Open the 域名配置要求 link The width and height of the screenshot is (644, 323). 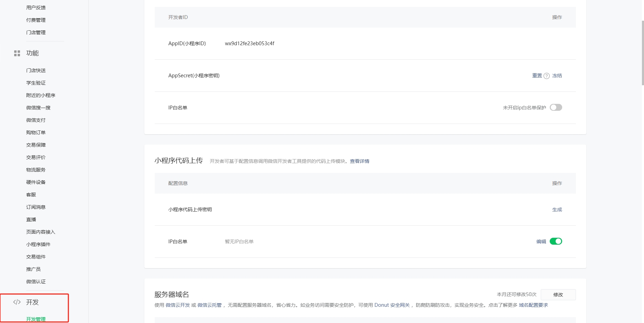[x=533, y=305]
